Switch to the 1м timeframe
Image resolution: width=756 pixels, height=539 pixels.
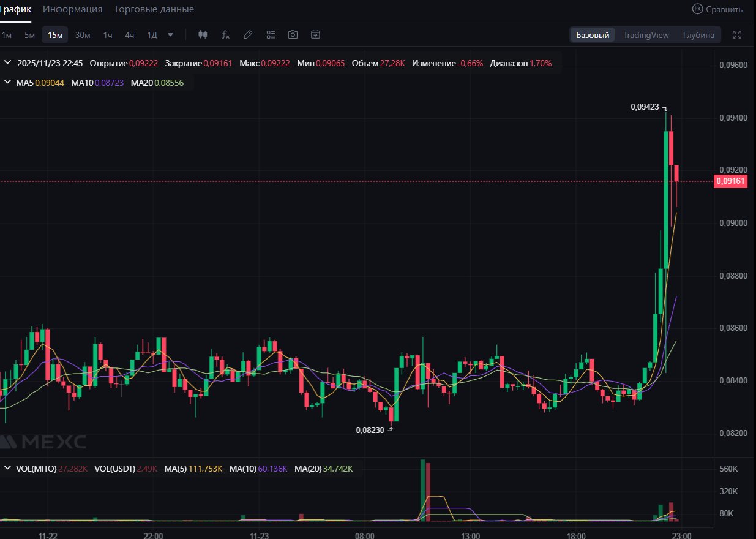click(7, 35)
